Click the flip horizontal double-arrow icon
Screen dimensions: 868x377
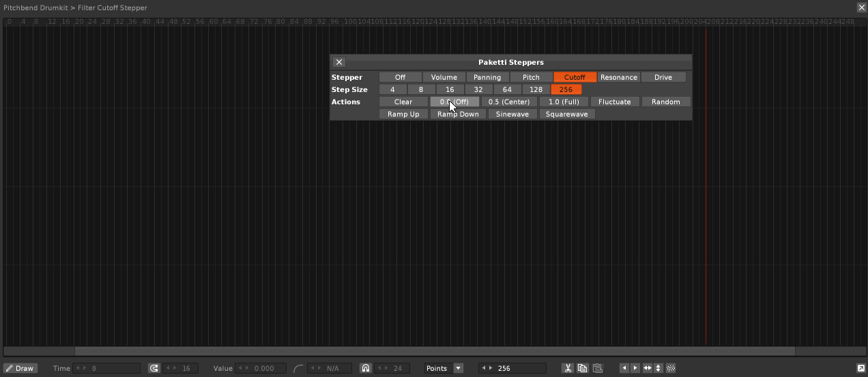pyautogui.click(x=647, y=368)
